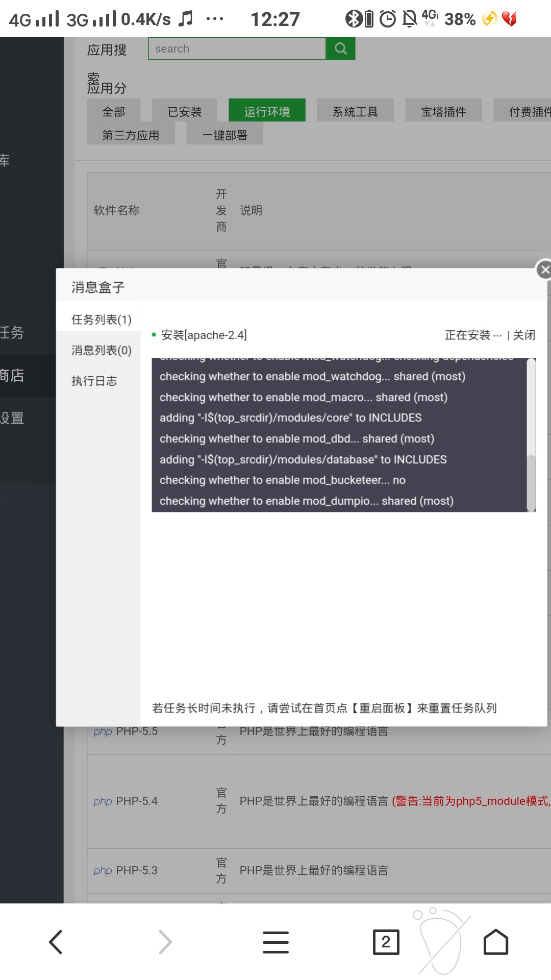This screenshot has height=980, width=551.
Task: Click log line about mod_dumpio
Action: point(307,501)
